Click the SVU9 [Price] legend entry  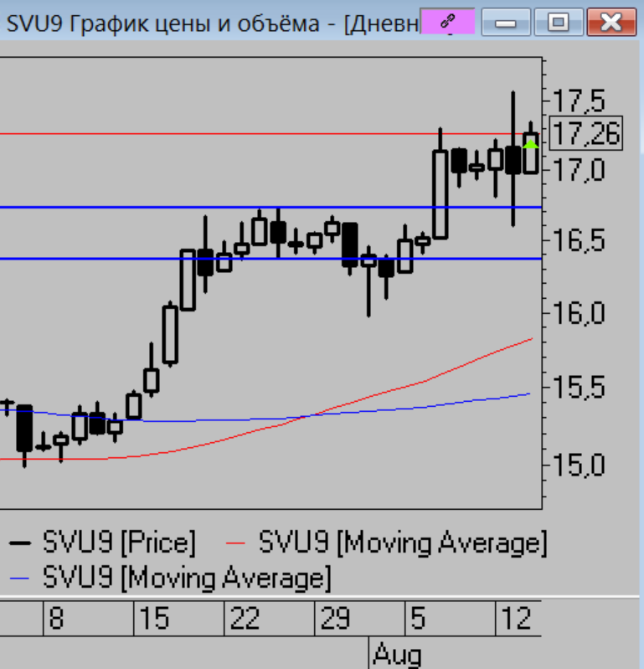coord(118,543)
